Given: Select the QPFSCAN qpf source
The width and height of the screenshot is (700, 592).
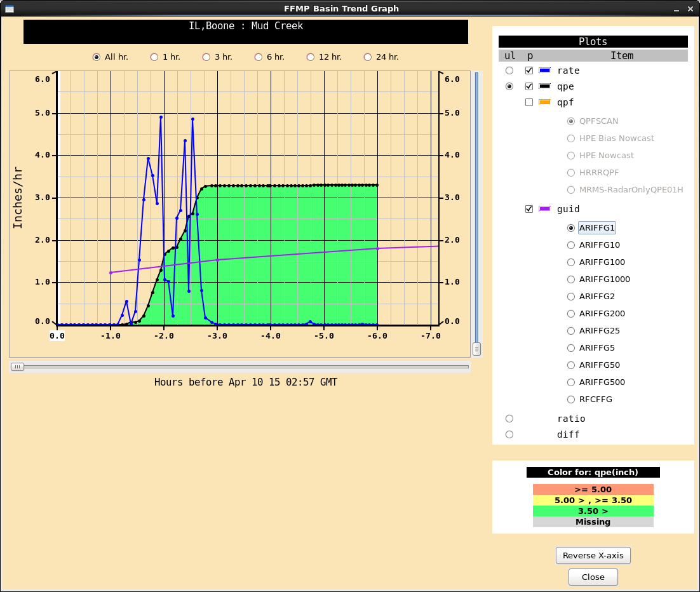Looking at the screenshot, I should (593, 121).
